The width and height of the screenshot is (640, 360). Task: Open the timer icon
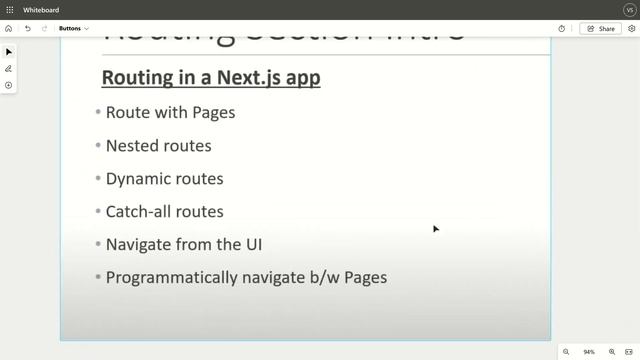click(x=562, y=29)
